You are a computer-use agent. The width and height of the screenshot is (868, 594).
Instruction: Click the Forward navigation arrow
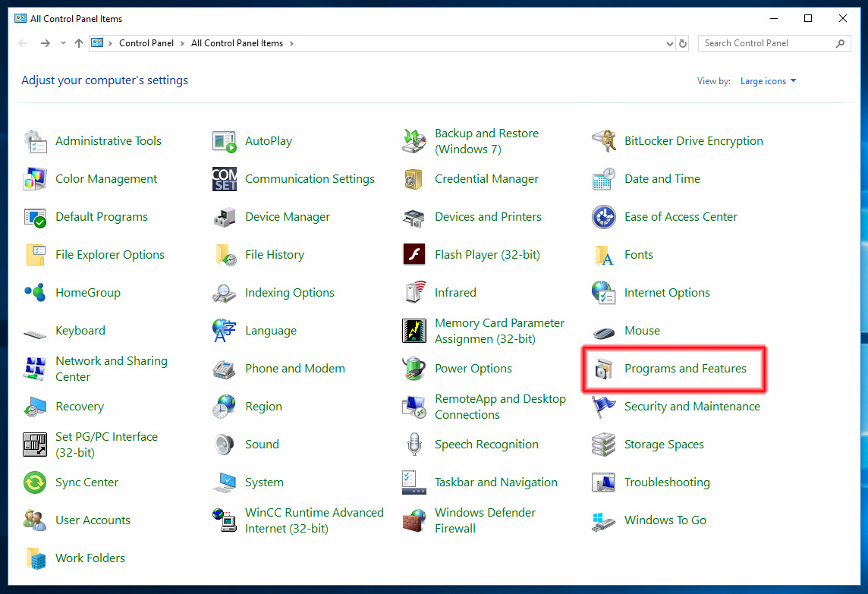46,43
